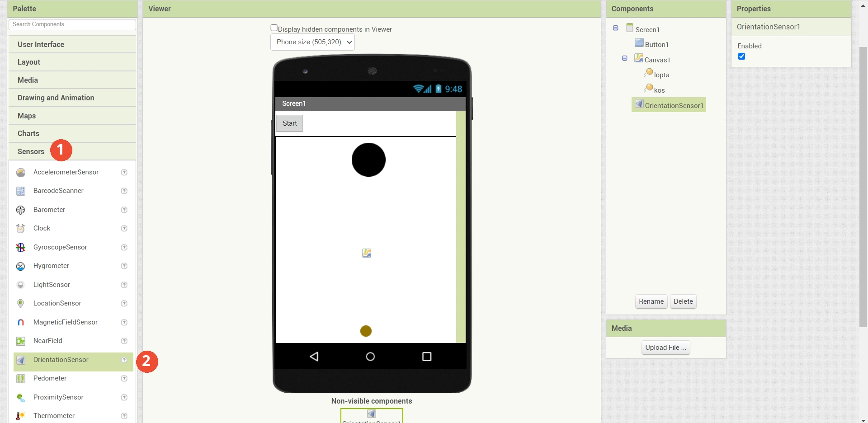Open help for AccelerometerSensor
This screenshot has width=868, height=423.
tap(124, 173)
